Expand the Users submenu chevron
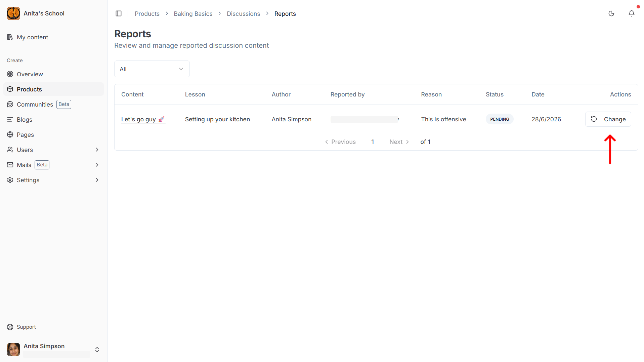Viewport: 644px width, 362px height. (97, 150)
